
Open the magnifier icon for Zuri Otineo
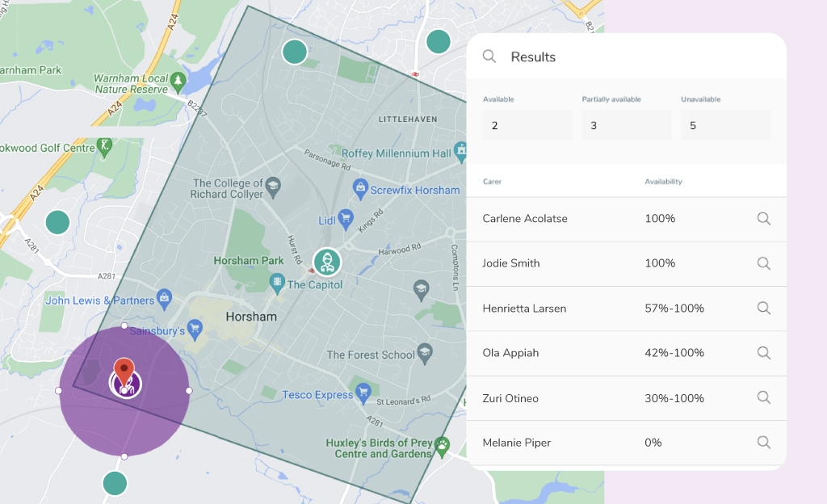763,397
